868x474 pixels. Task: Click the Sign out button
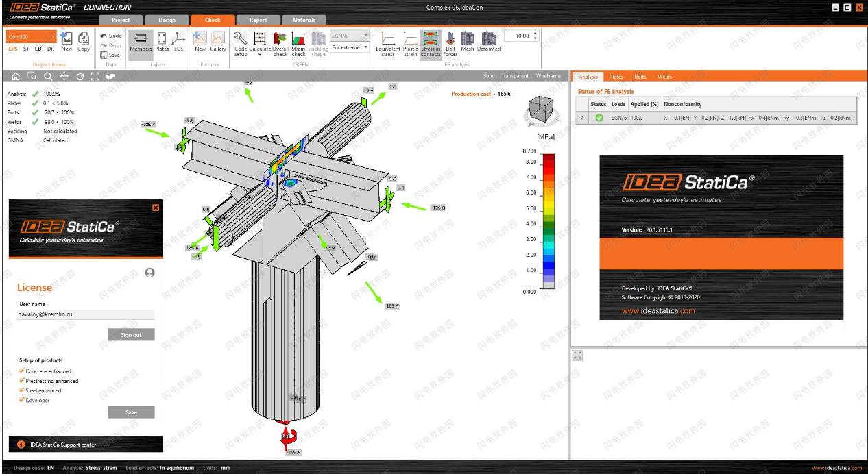coord(131,335)
